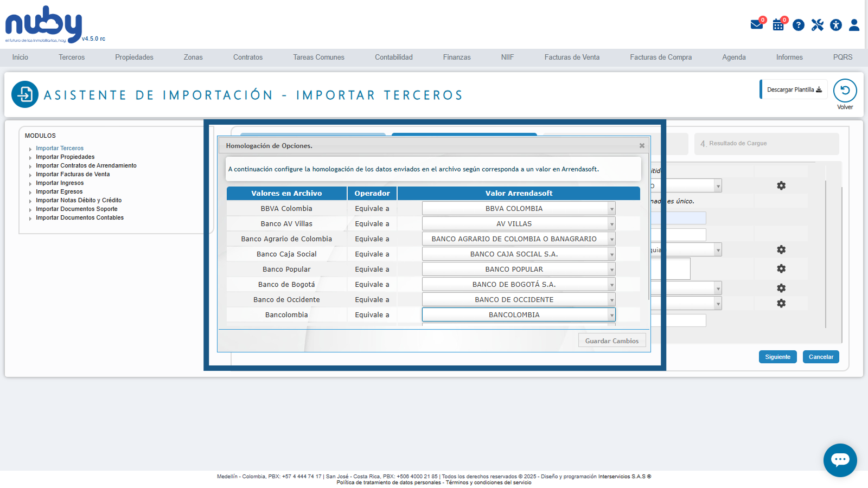Click the Banco de Bogotá file value cell
This screenshot has height=488, width=868.
286,284
